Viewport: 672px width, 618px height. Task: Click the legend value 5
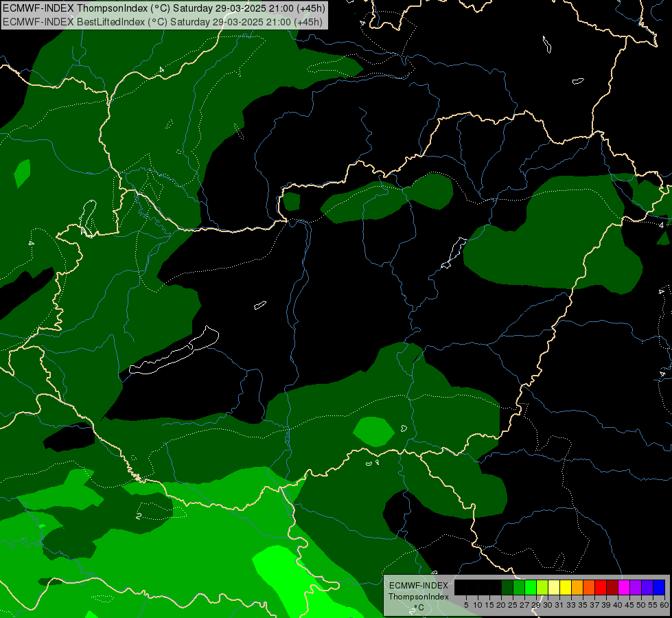click(466, 605)
